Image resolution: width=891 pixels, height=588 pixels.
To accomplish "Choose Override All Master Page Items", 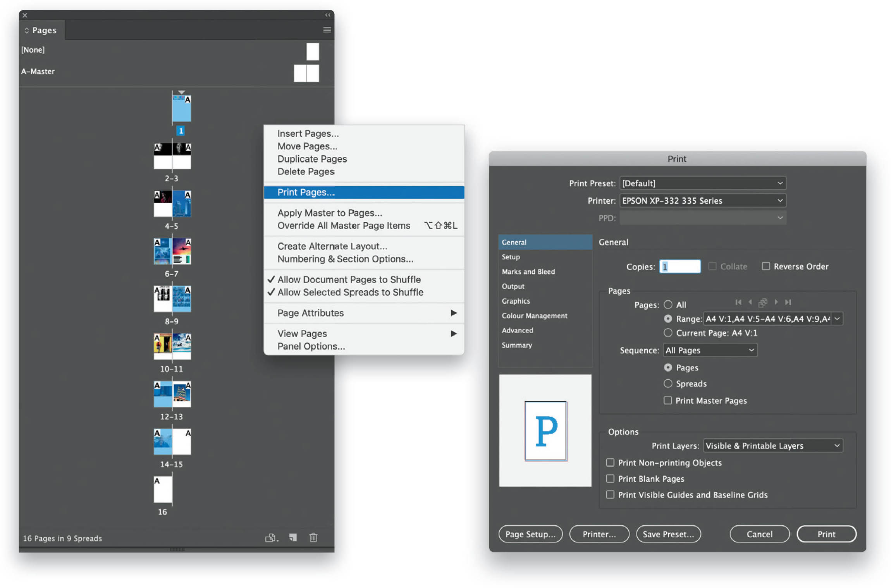I will pos(364,226).
